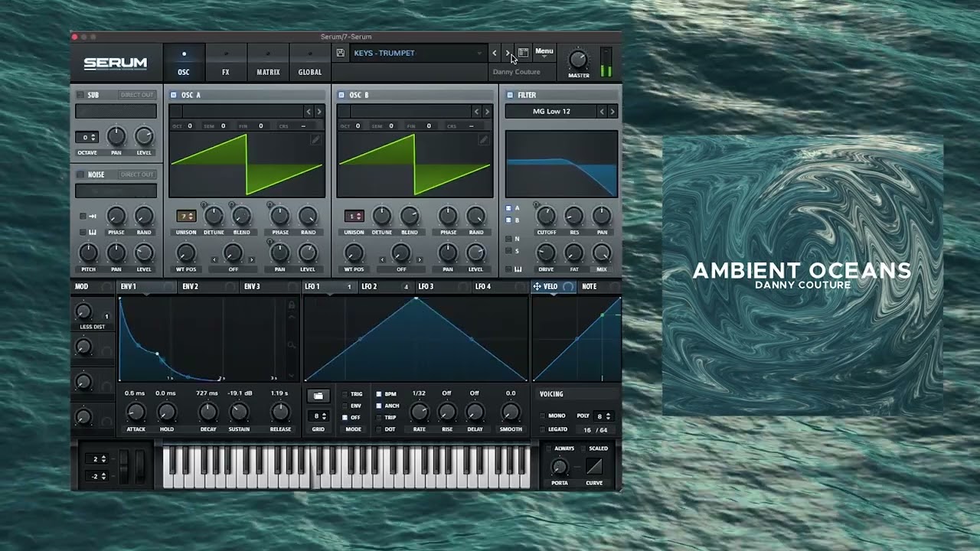Change the LFO GRID size stepper
The image size is (980, 551).
click(x=318, y=416)
